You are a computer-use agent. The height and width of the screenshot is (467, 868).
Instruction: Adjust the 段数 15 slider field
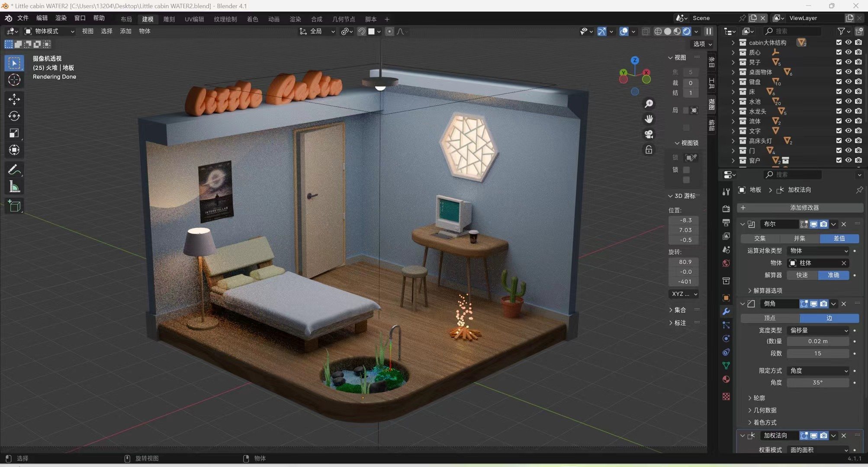point(818,354)
